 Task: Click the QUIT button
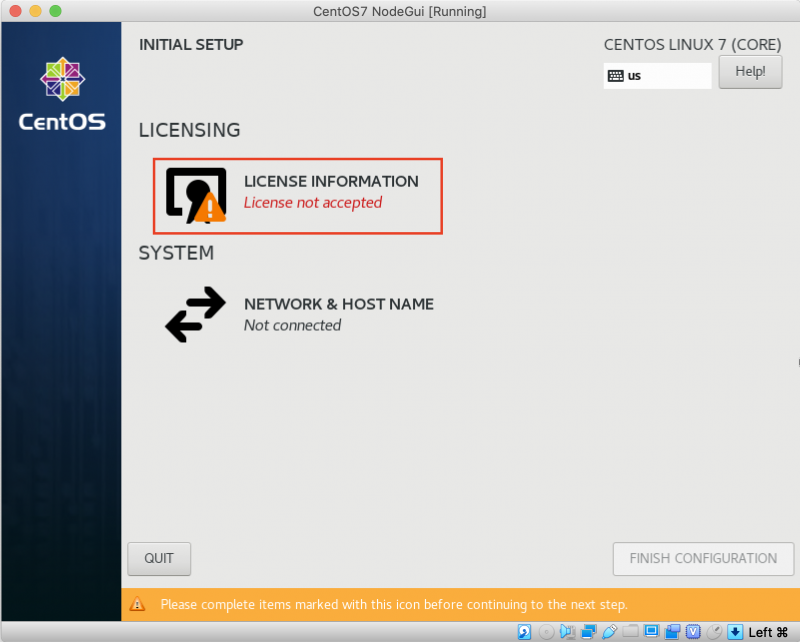159,559
